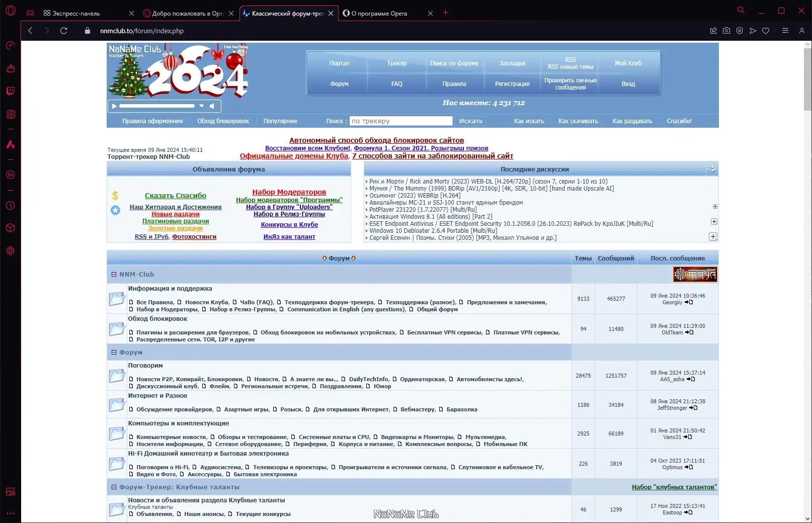Open Extensions cube icon in sidebar

click(11, 228)
